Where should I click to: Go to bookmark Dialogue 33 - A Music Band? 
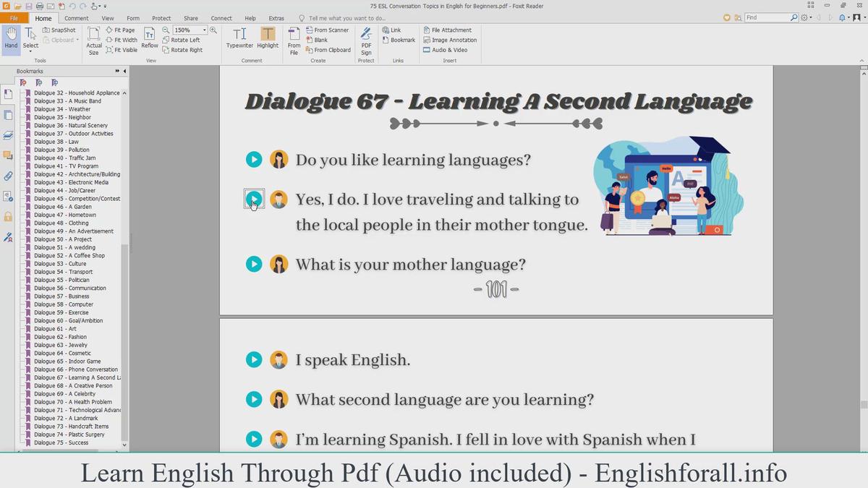[67, 100]
